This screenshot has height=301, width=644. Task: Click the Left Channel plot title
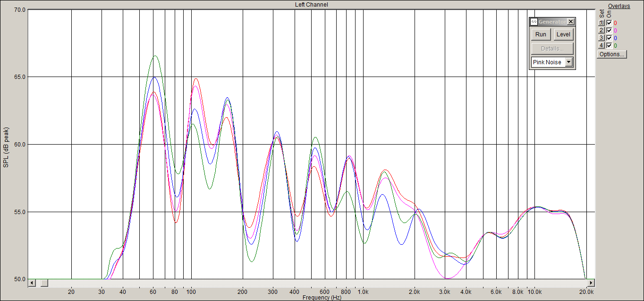(x=311, y=5)
